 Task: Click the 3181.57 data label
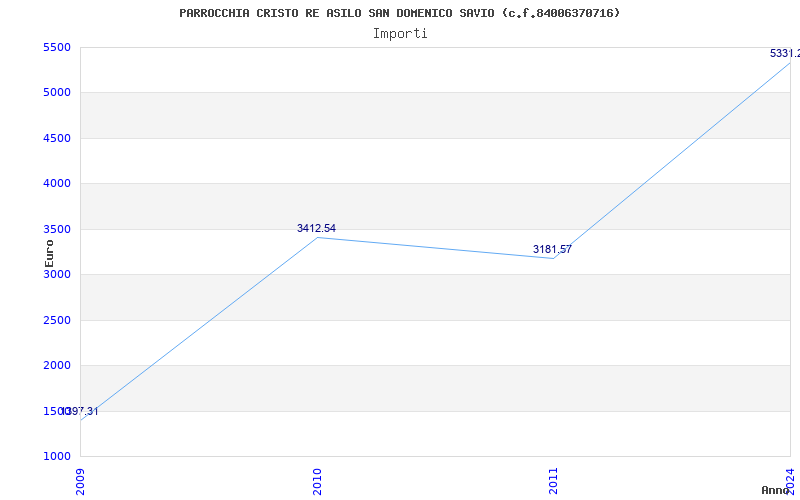tap(553, 249)
